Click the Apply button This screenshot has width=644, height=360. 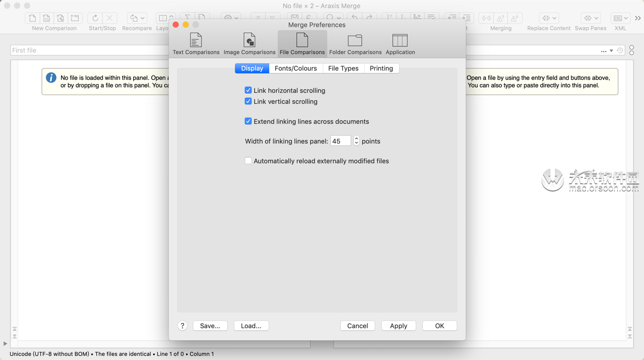tap(399, 325)
